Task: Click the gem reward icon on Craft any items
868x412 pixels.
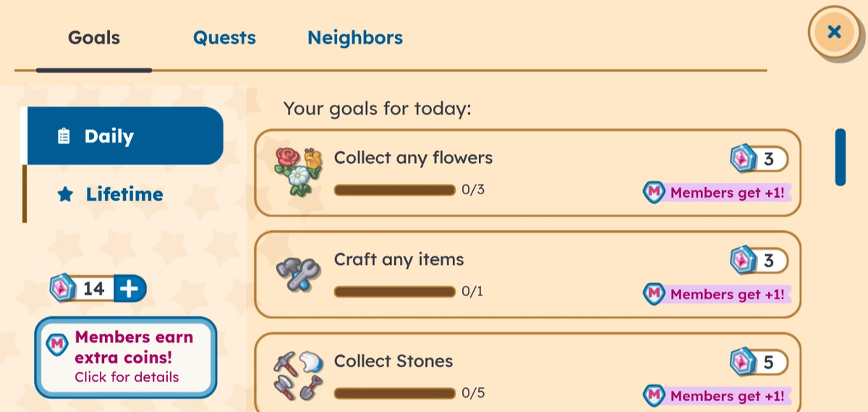Action: (x=742, y=260)
